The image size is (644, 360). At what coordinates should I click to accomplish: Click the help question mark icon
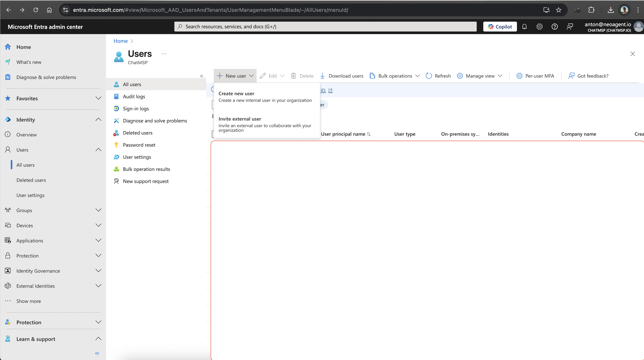554,27
